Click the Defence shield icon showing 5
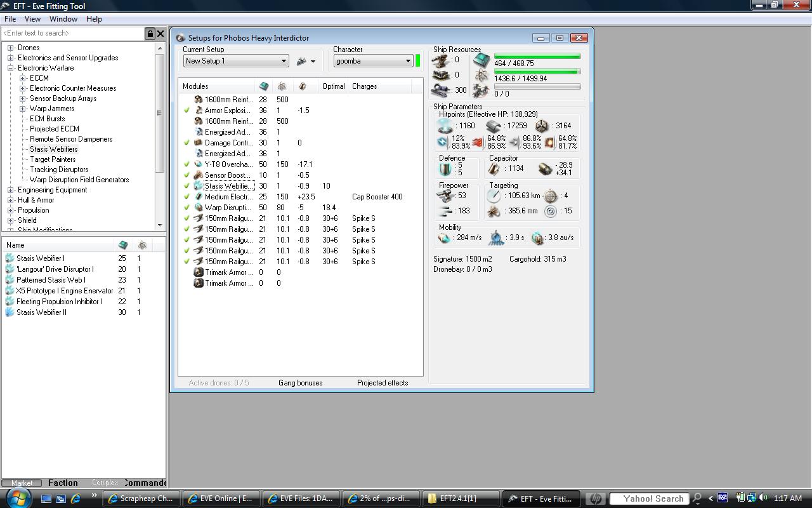812x508 pixels. click(x=445, y=169)
